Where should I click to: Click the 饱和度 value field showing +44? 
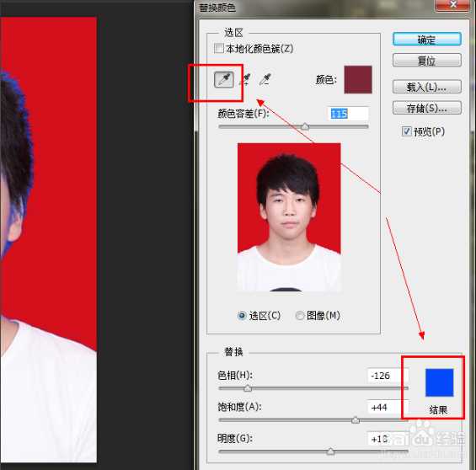(388, 407)
